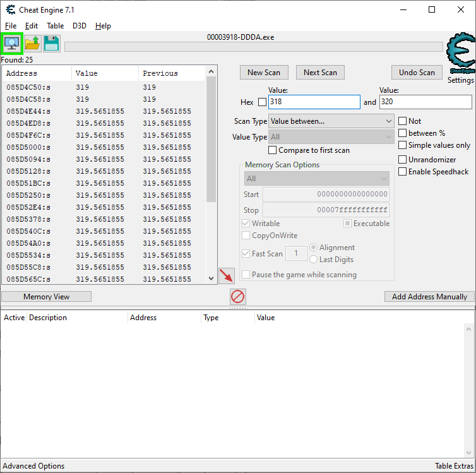476x473 pixels.
Task: Enable the Unrandomizer checkbox
Action: click(403, 160)
